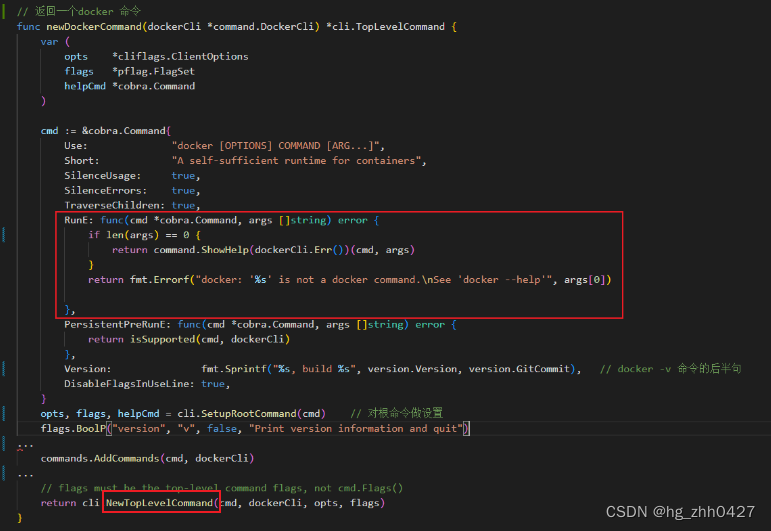The width and height of the screenshot is (771, 531).
Task: Click the comment '// 返回一个docker 命令'
Action: point(79,11)
